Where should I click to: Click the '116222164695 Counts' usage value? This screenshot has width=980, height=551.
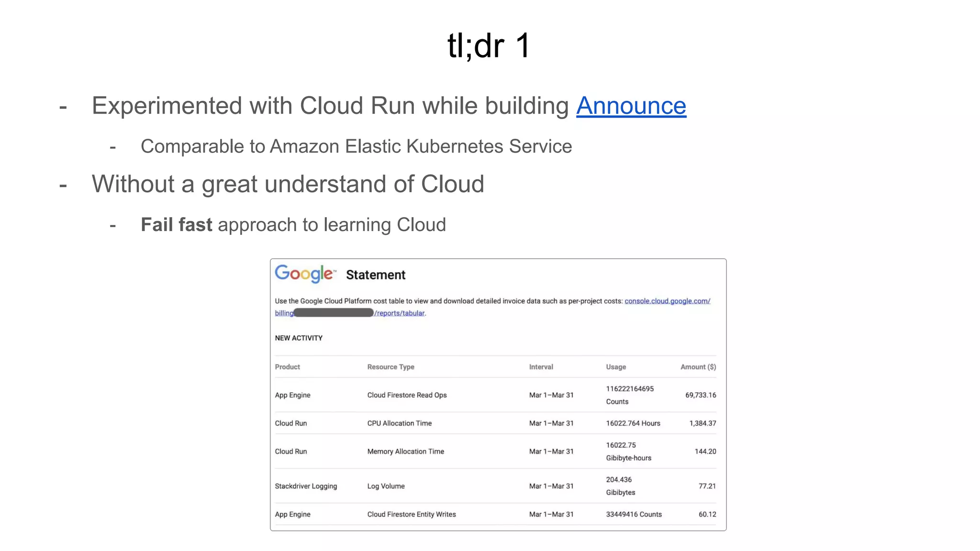(630, 395)
